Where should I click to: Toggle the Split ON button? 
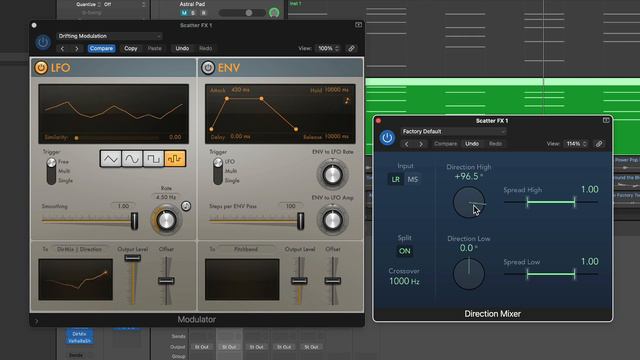point(404,251)
